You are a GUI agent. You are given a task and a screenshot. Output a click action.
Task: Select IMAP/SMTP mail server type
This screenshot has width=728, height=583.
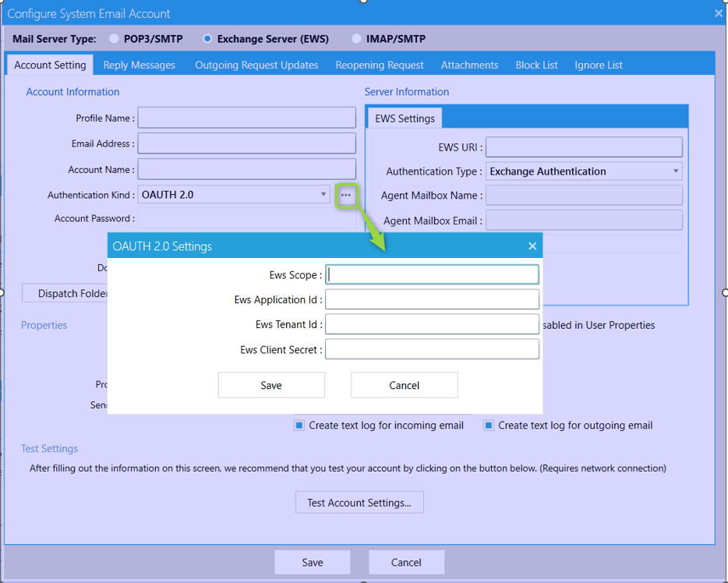point(356,39)
